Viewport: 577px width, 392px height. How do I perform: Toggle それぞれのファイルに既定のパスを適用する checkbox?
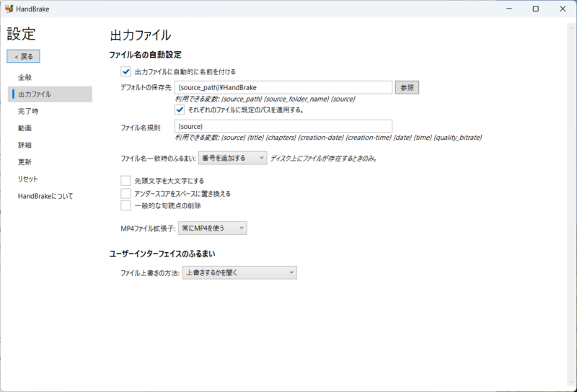[180, 110]
